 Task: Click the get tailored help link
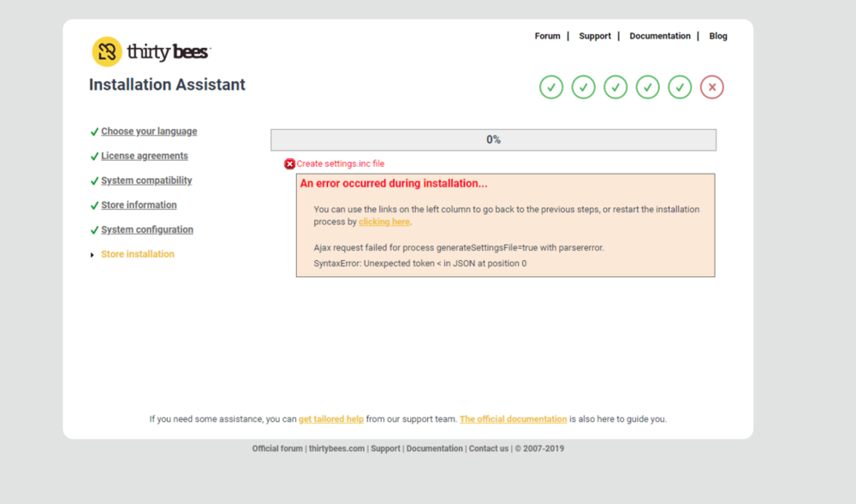tap(331, 419)
